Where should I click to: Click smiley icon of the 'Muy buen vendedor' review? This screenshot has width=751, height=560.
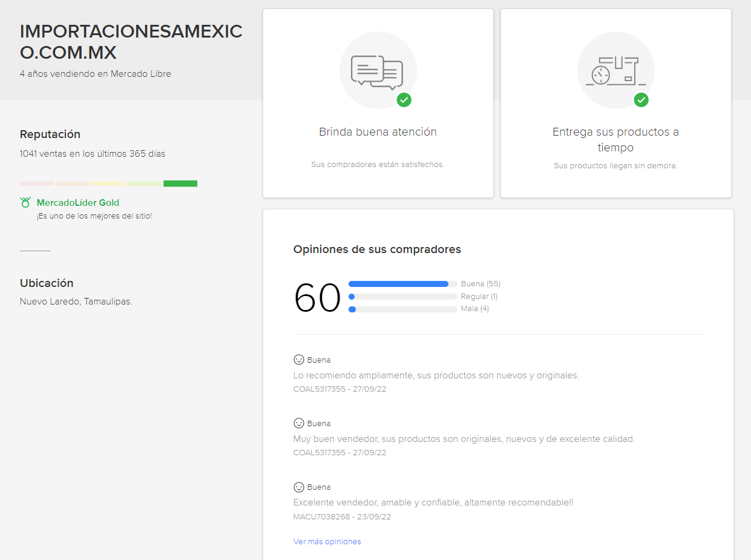pyautogui.click(x=299, y=423)
